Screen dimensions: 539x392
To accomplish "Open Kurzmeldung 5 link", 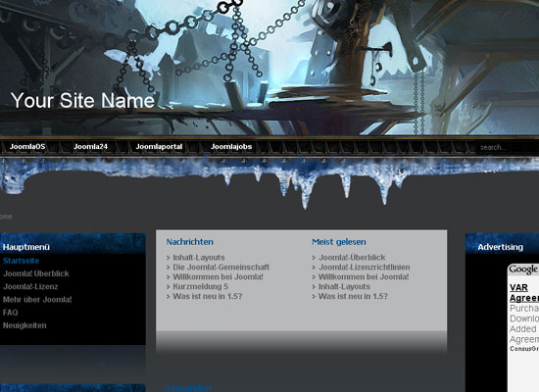I will [x=200, y=286].
